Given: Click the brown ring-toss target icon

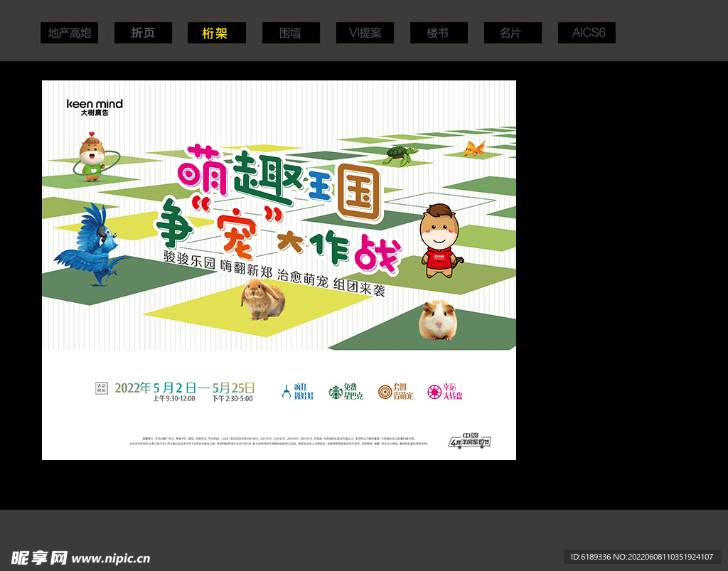Looking at the screenshot, I should coord(385,392).
